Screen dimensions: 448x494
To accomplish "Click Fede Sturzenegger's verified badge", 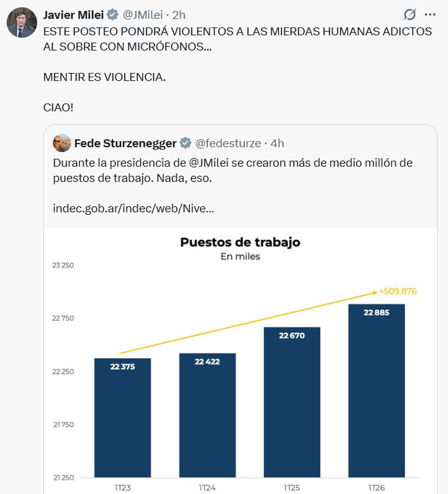I will (x=185, y=143).
